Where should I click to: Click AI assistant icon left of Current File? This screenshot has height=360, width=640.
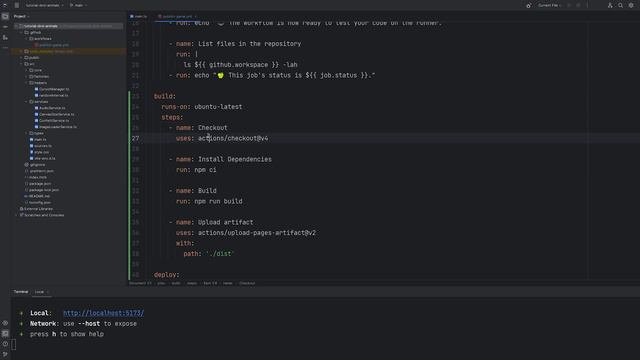[529, 5]
